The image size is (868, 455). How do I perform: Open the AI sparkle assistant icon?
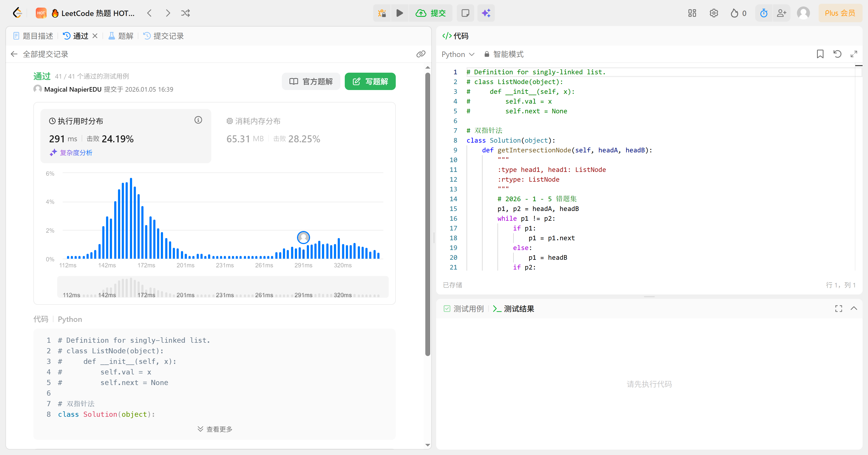[x=486, y=13]
